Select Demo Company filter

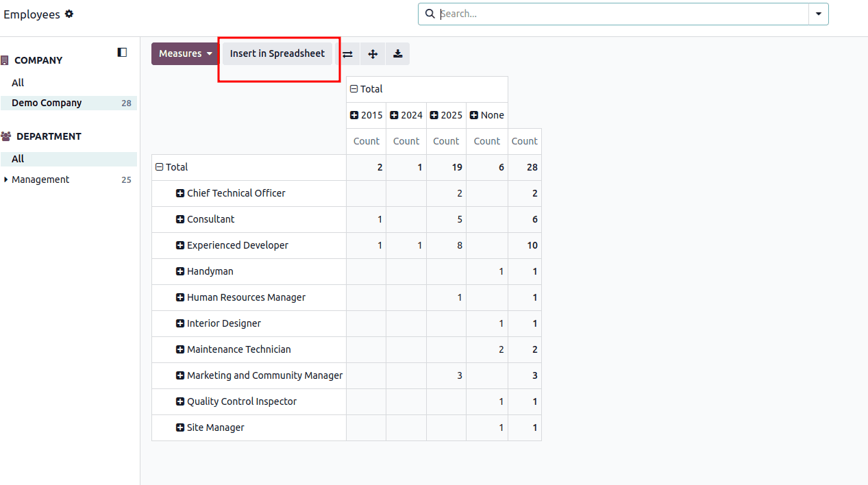[47, 103]
